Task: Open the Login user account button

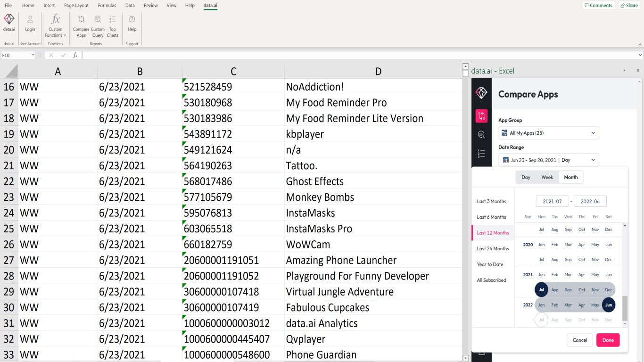Action: point(30,23)
